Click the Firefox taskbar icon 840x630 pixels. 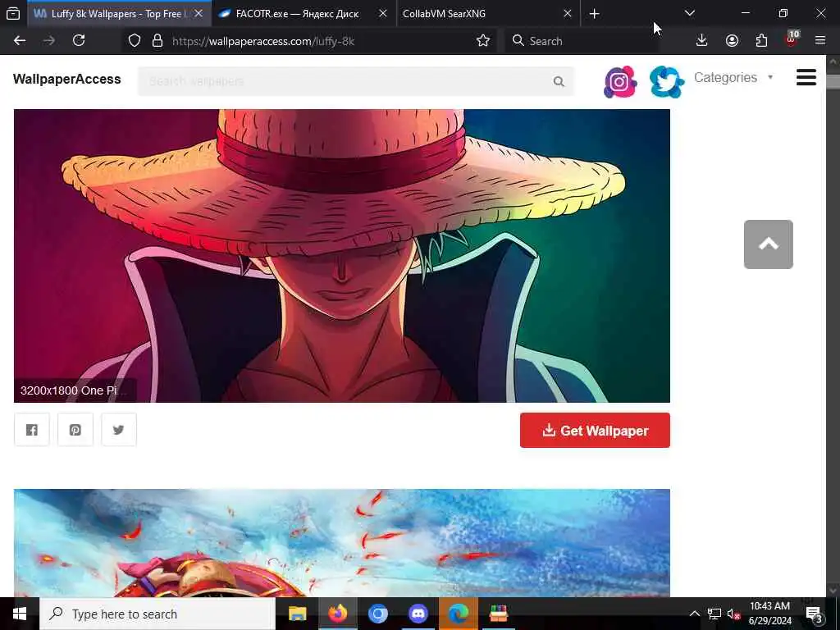(337, 614)
